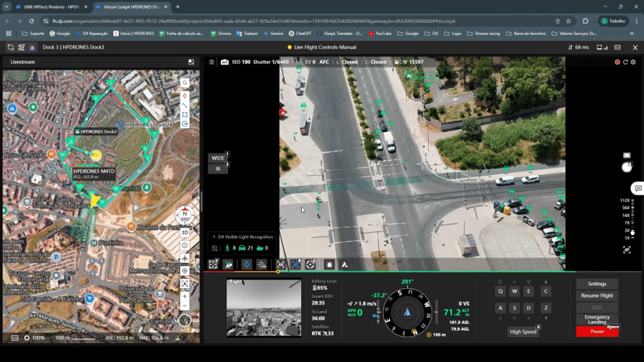
Task: Open the map search tool
Action: click(185, 82)
